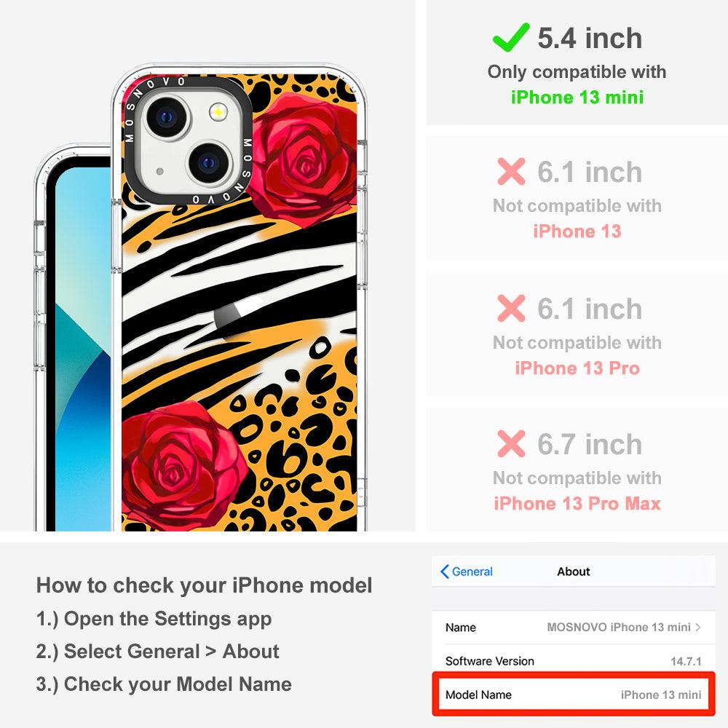This screenshot has height=728, width=728.
Task: Click the green checkmark beside 5.4 inch
Action: (x=511, y=37)
